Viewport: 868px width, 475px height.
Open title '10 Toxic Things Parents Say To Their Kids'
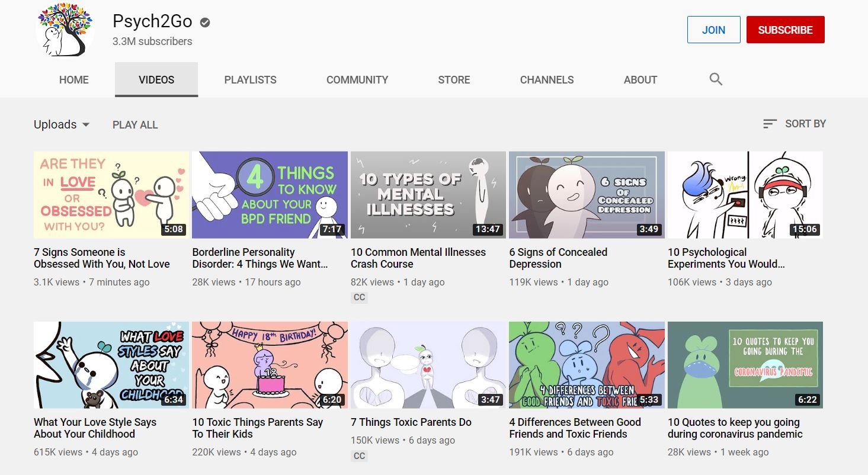coord(258,428)
